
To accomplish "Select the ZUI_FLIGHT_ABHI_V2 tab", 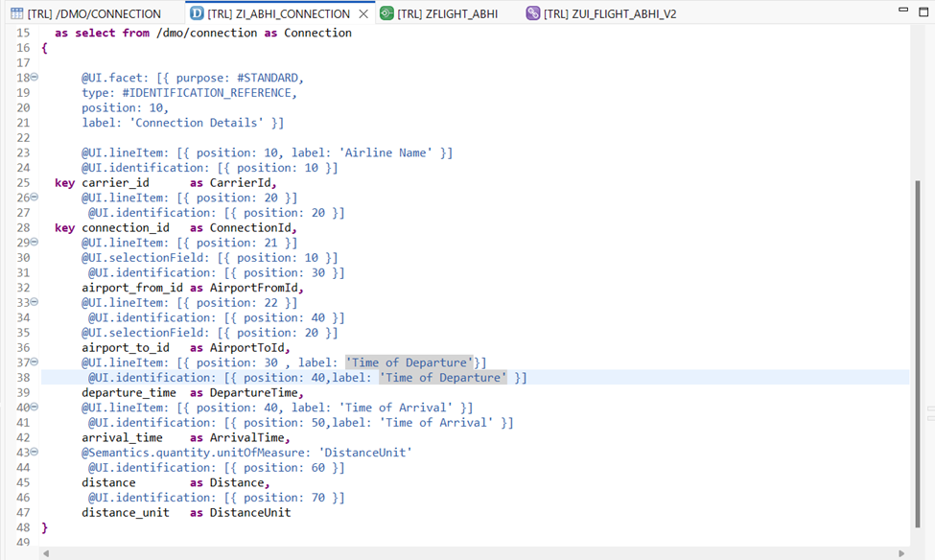I will [609, 13].
